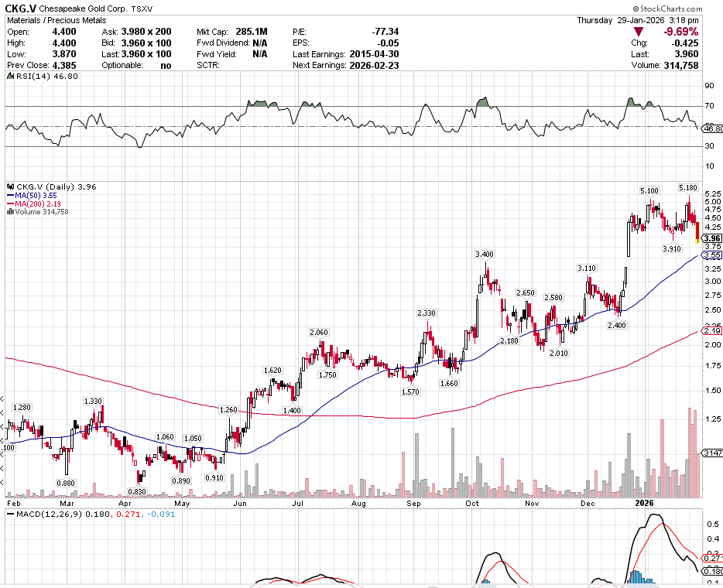Click the Next Earnings date 2026-02-23

375,66
